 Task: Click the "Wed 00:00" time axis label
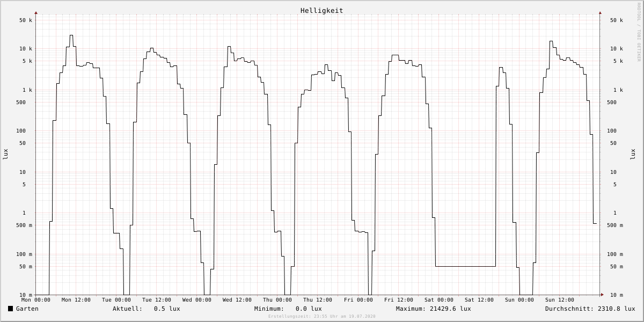pyautogui.click(x=197, y=300)
